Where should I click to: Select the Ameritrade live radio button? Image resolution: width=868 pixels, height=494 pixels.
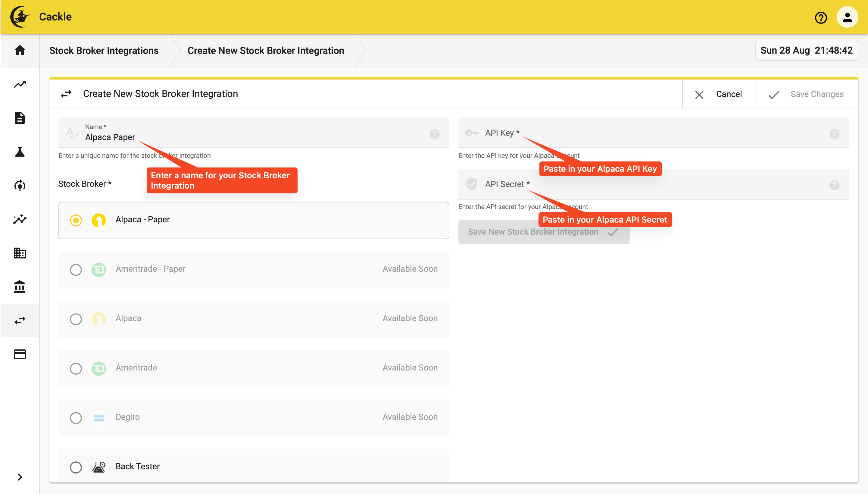76,368
